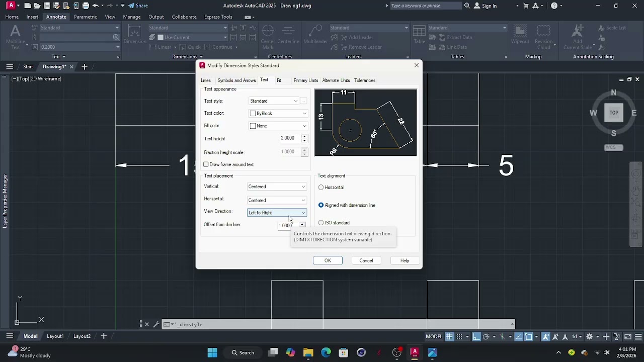Switch to the Lines tab

206,80
